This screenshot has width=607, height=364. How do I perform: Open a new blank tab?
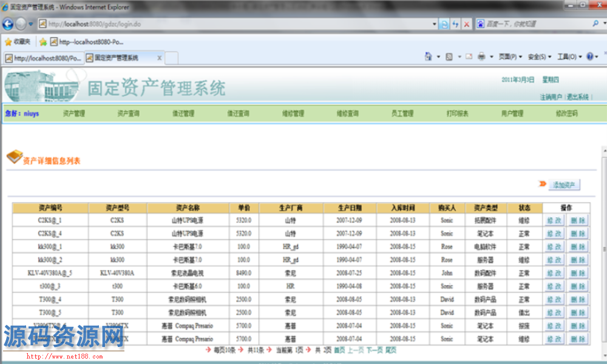pyautogui.click(x=172, y=58)
